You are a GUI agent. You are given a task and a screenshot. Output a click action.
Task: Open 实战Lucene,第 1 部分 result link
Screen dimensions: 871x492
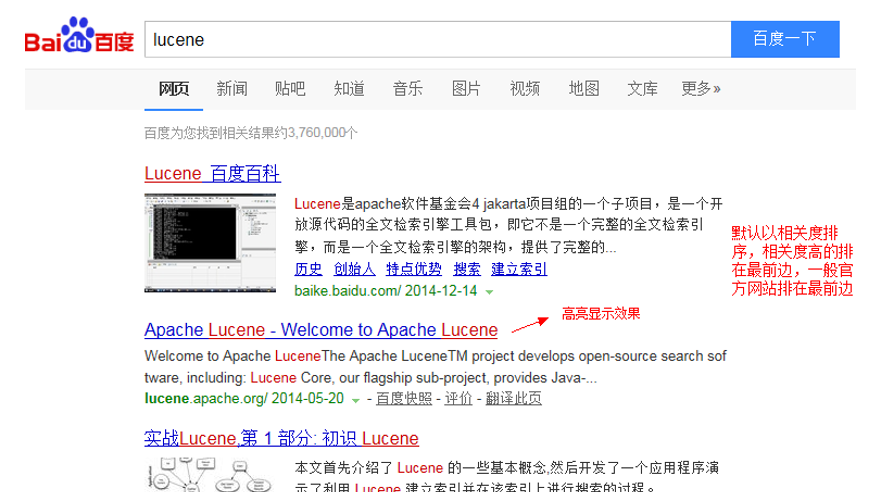coord(281,439)
